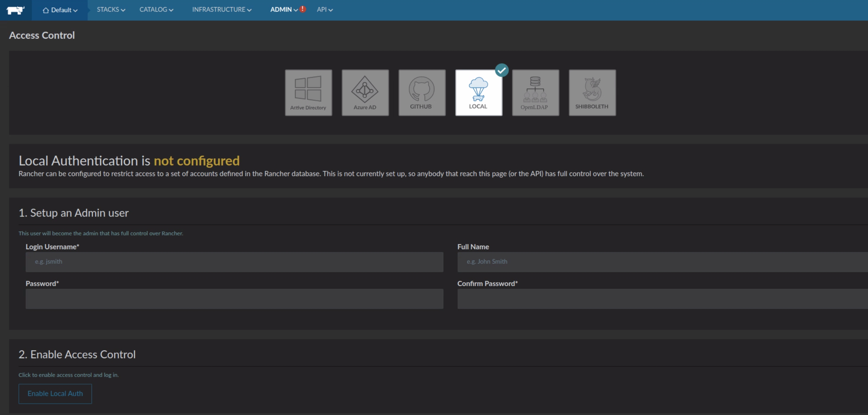Click the Enable Local Auth button
868x415 pixels.
click(55, 393)
